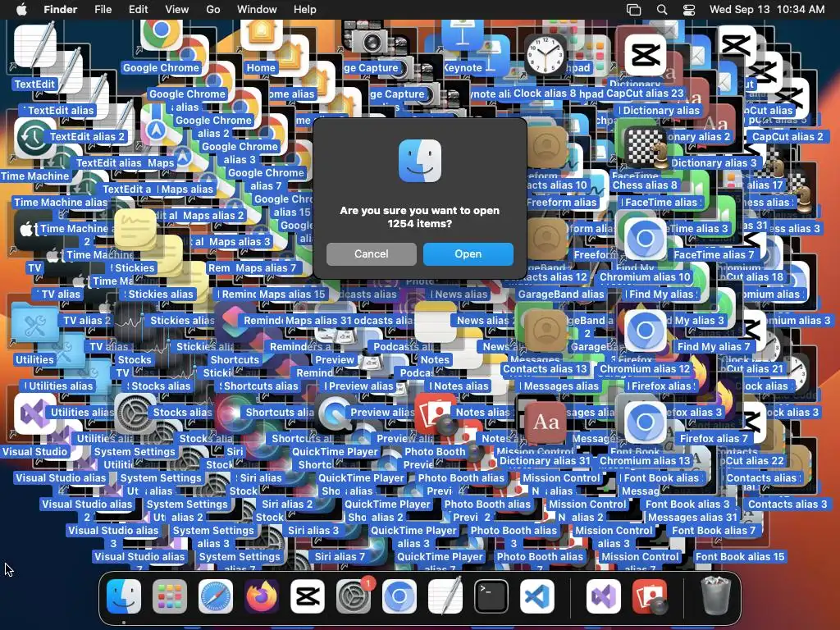
Task: Click the Siri alias 7 label
Action: 340,557
